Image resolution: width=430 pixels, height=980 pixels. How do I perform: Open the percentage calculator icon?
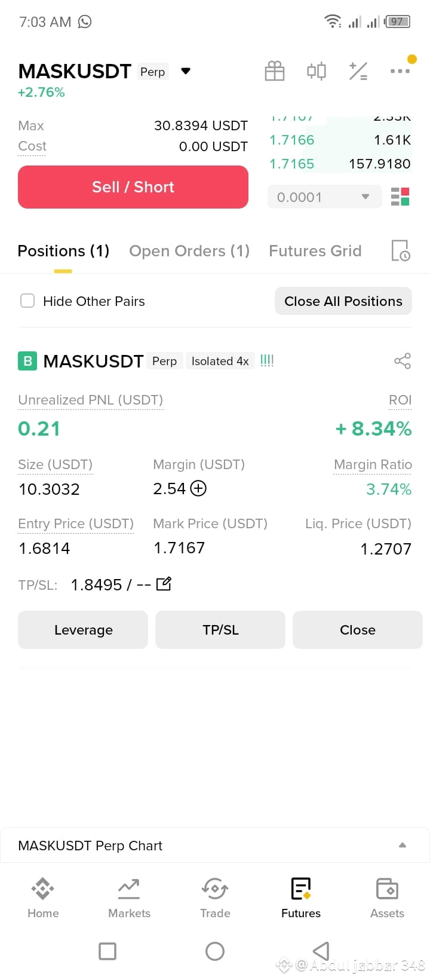point(358,71)
